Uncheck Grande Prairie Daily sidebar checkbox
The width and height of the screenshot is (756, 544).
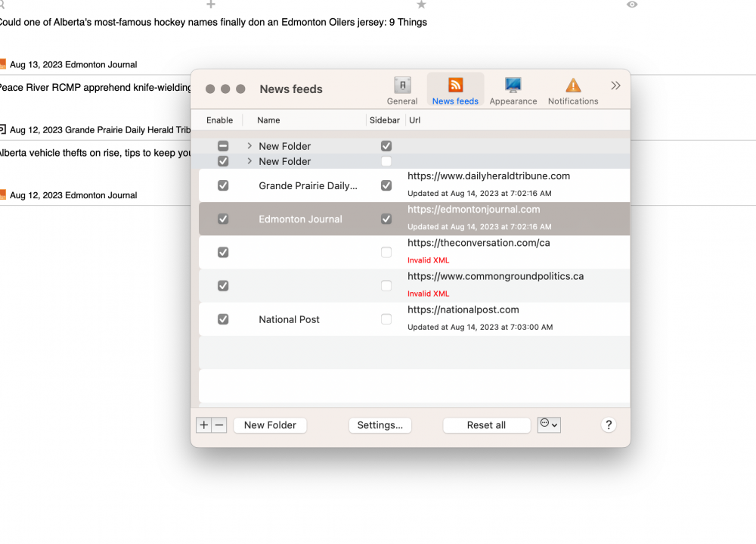click(x=386, y=185)
